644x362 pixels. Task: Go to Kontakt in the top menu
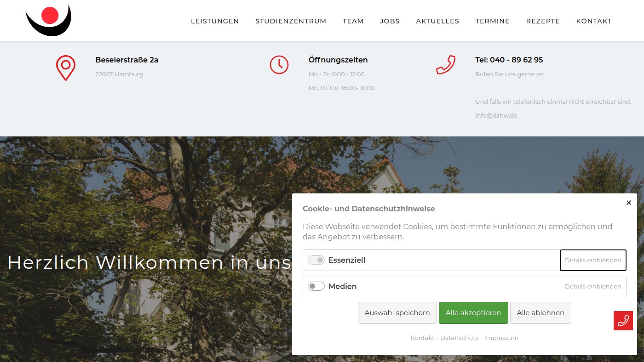point(594,21)
